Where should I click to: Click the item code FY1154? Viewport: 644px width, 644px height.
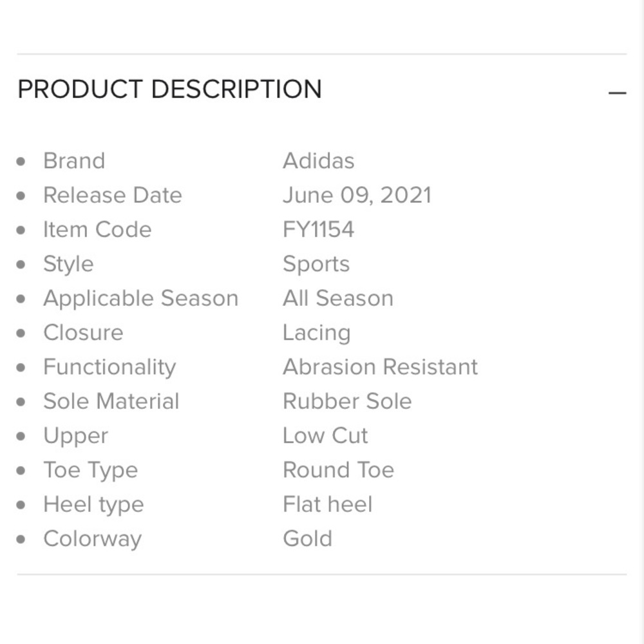click(318, 230)
